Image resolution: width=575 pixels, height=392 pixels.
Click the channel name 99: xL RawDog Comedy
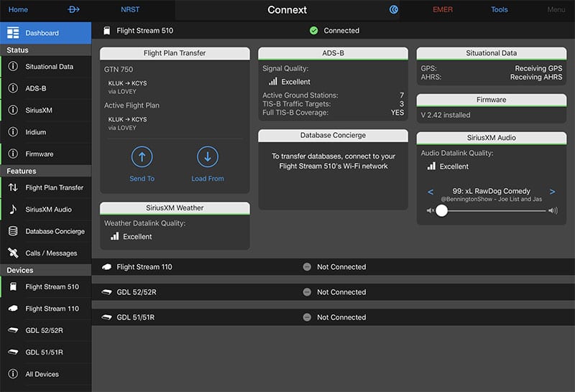tap(491, 191)
